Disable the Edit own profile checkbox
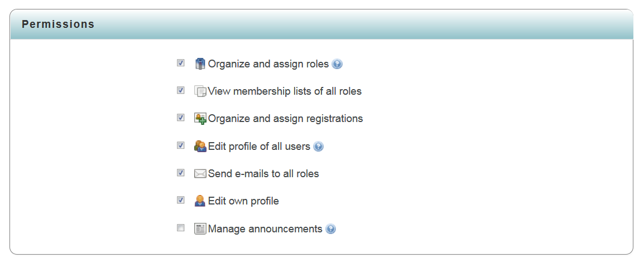Viewport: 644px width, 263px height. tap(181, 200)
